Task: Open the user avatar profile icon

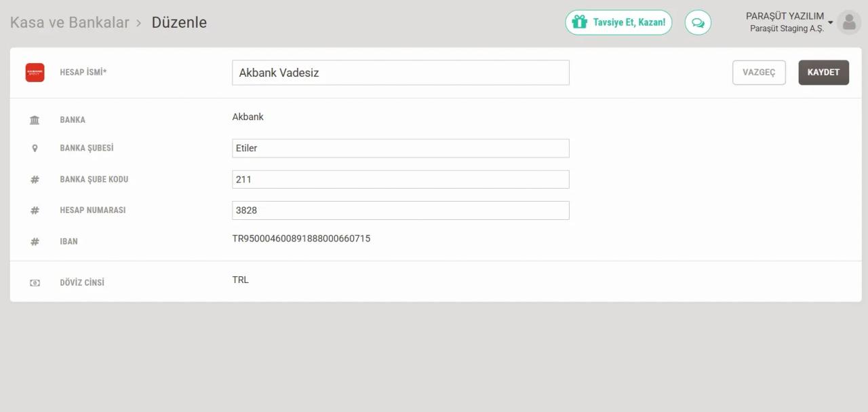Action: click(848, 22)
